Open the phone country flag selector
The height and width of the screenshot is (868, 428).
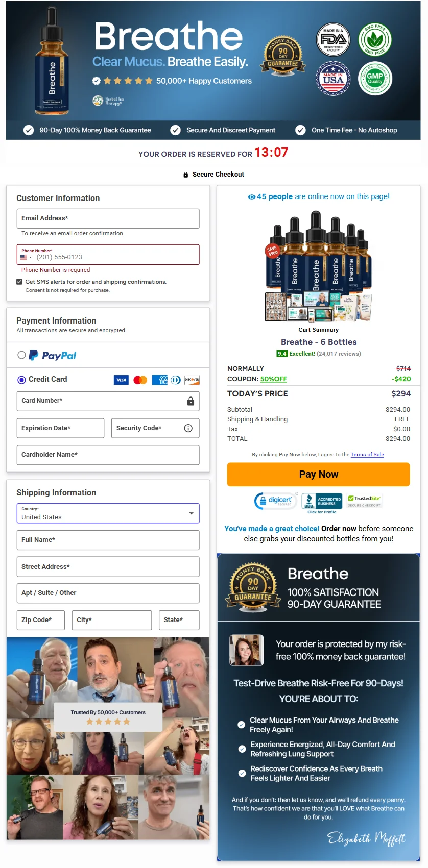tap(26, 257)
